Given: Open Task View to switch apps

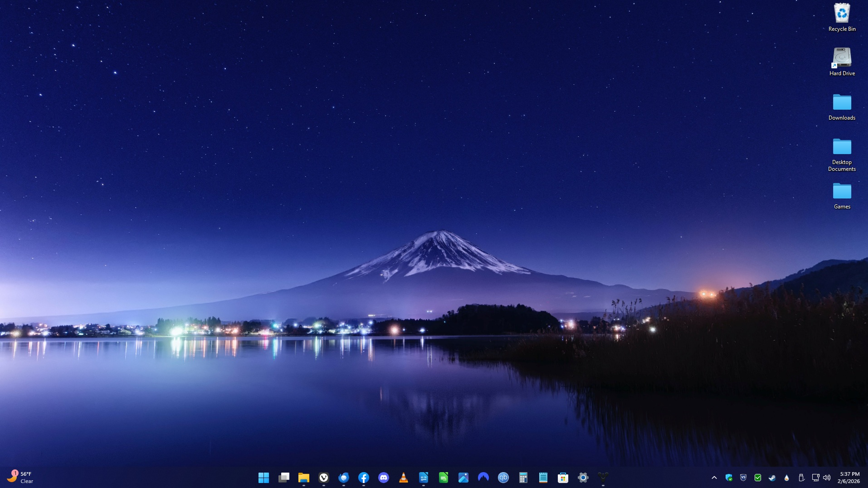Looking at the screenshot, I should point(284,477).
